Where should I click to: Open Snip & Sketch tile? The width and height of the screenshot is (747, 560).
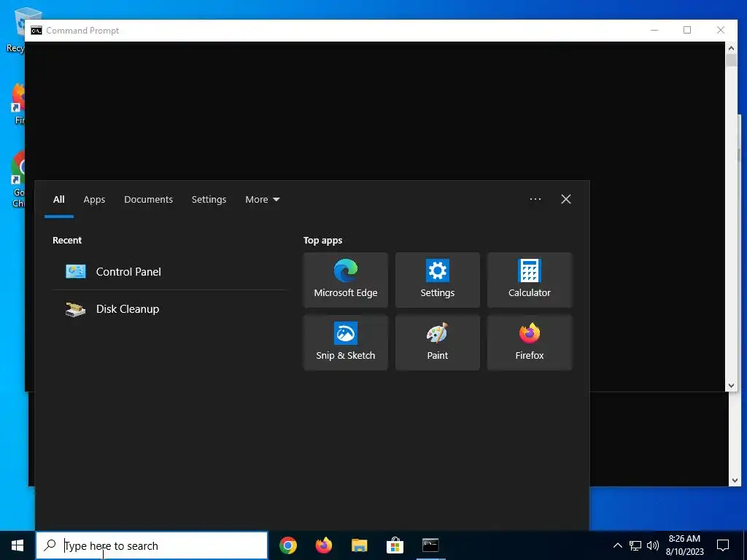(x=345, y=343)
